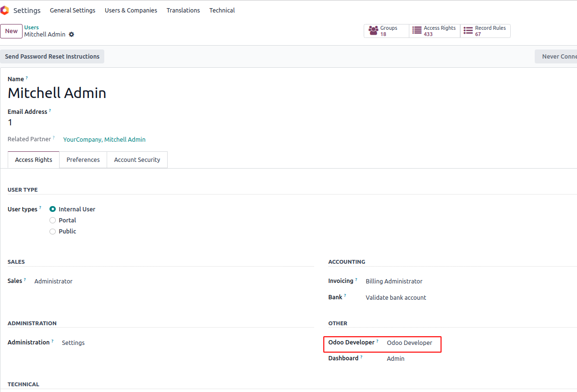Click the Odoo Settings app logo icon
577x392 pixels.
coord(5,10)
